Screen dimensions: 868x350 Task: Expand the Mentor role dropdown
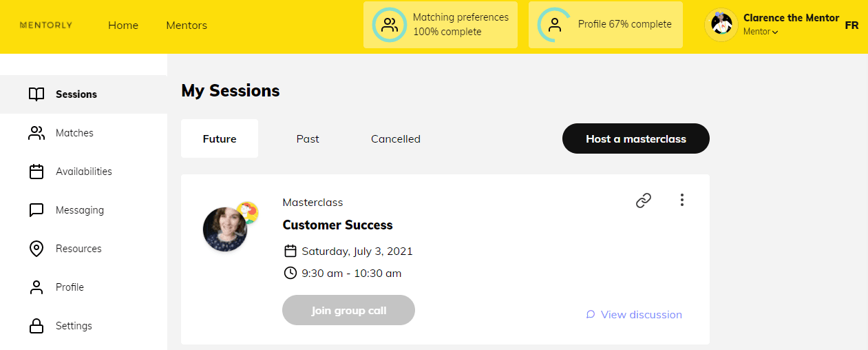coord(761,32)
